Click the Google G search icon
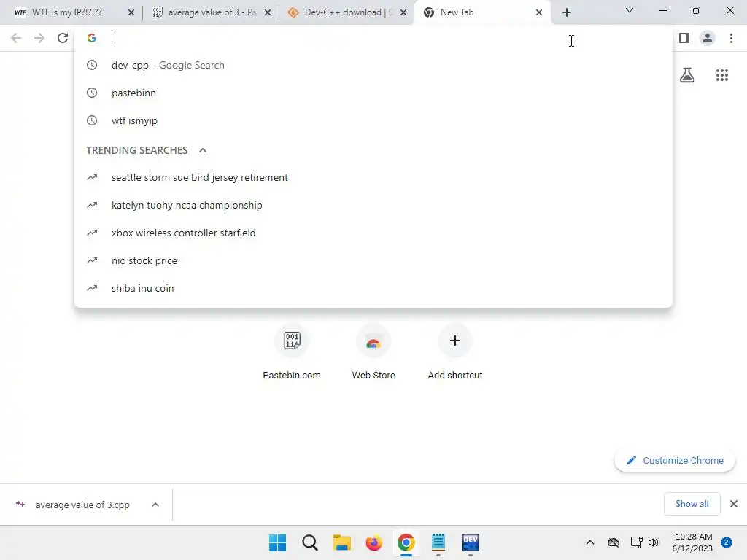747x560 pixels. [92, 38]
